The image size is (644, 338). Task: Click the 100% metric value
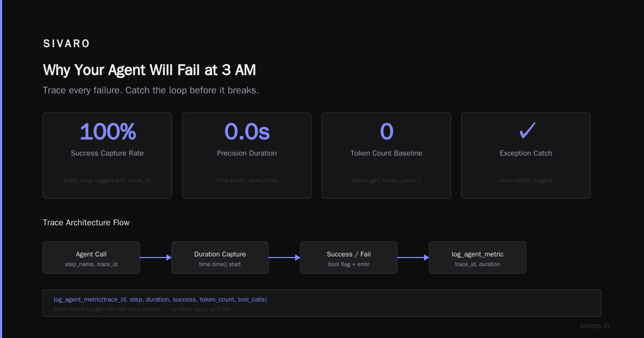coord(107,131)
